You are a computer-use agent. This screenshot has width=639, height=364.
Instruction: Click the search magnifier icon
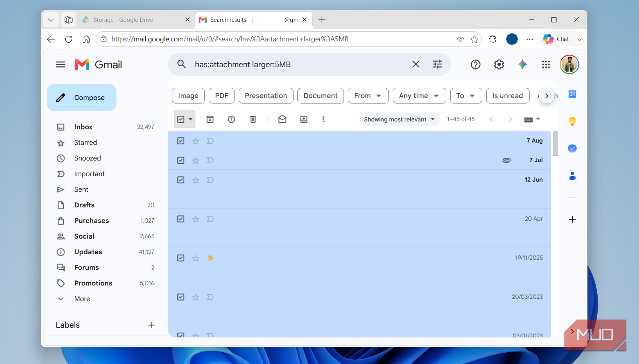[181, 64]
